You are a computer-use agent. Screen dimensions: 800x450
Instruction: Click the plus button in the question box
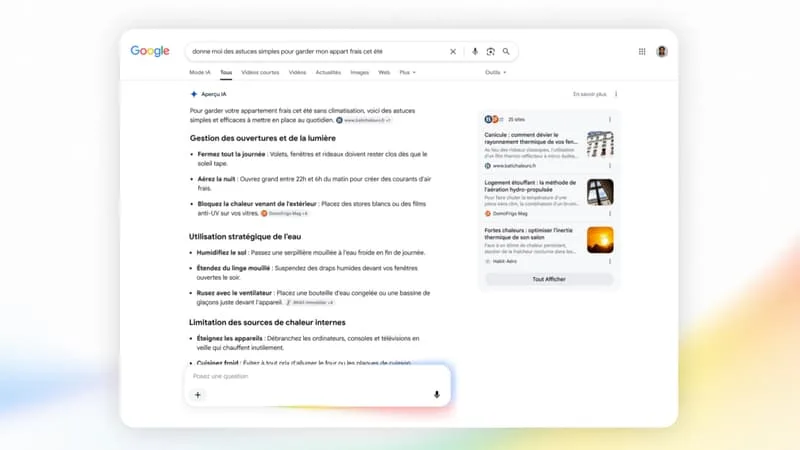point(198,395)
